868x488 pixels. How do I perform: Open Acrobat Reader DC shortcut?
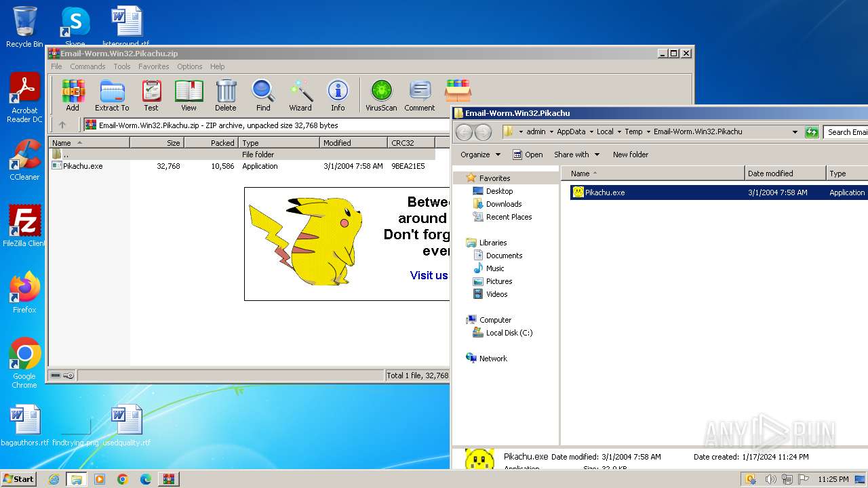[24, 98]
